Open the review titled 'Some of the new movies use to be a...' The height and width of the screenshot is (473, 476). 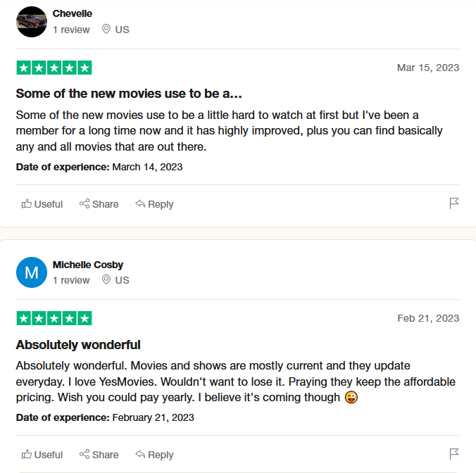[x=129, y=94]
